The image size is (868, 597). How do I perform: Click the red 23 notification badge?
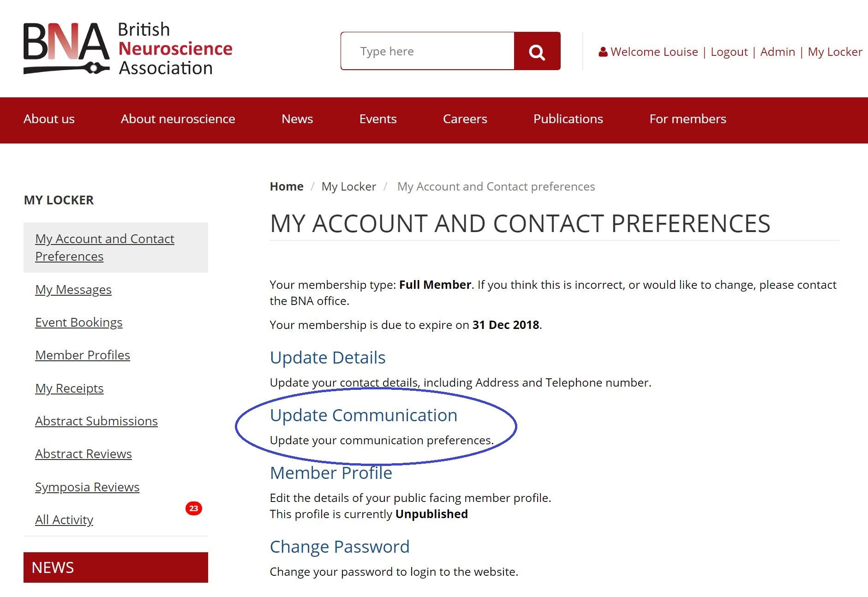(194, 508)
